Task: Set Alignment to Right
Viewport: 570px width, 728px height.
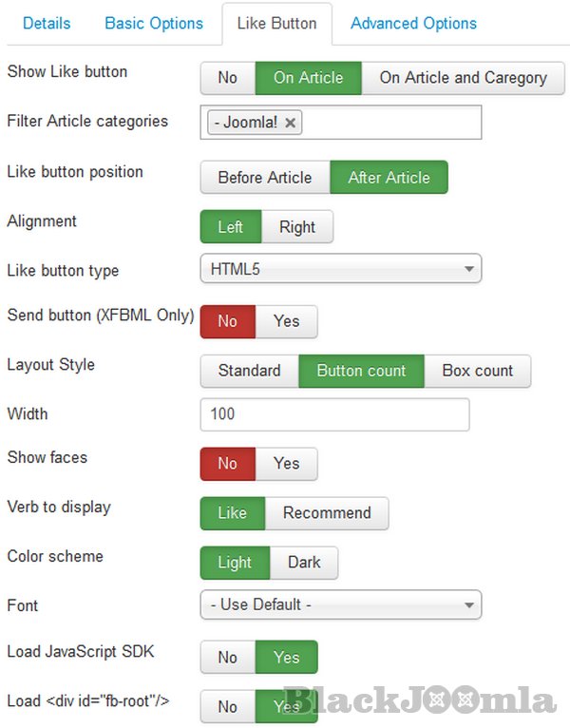Action: point(297,227)
